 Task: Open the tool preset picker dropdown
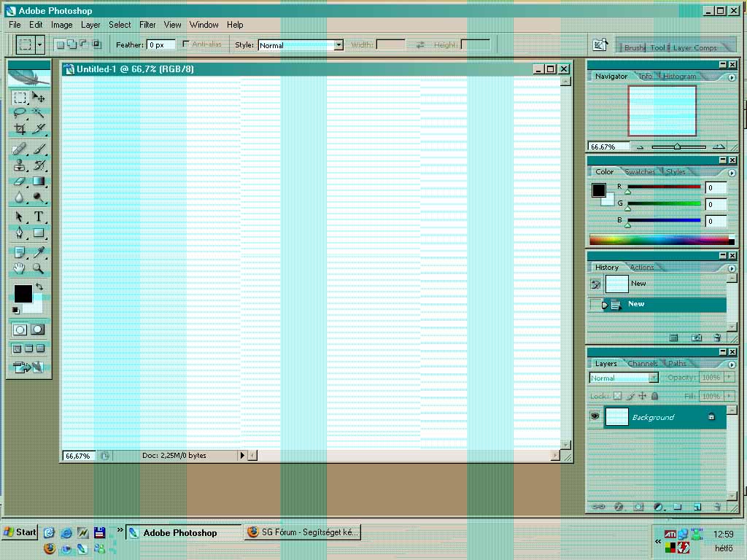click(39, 45)
